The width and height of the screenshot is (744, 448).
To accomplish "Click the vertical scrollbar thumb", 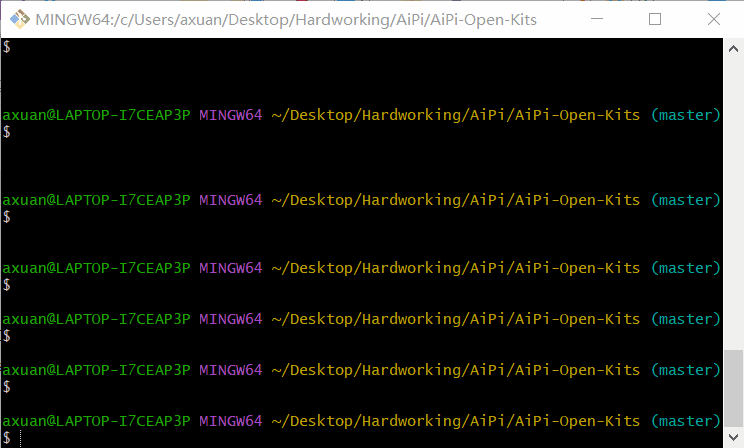I will tap(733, 388).
